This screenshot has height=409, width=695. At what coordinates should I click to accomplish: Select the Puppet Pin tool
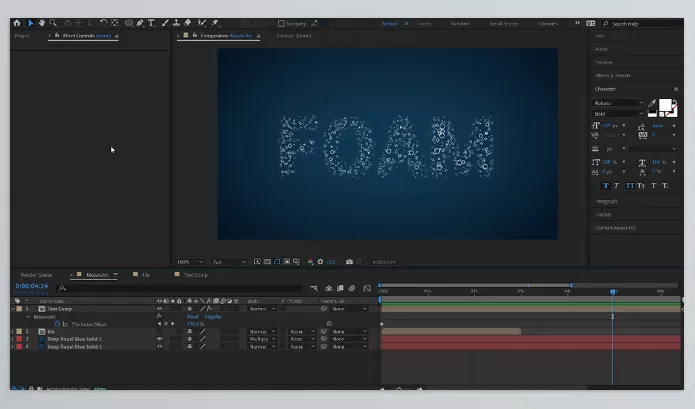[215, 23]
